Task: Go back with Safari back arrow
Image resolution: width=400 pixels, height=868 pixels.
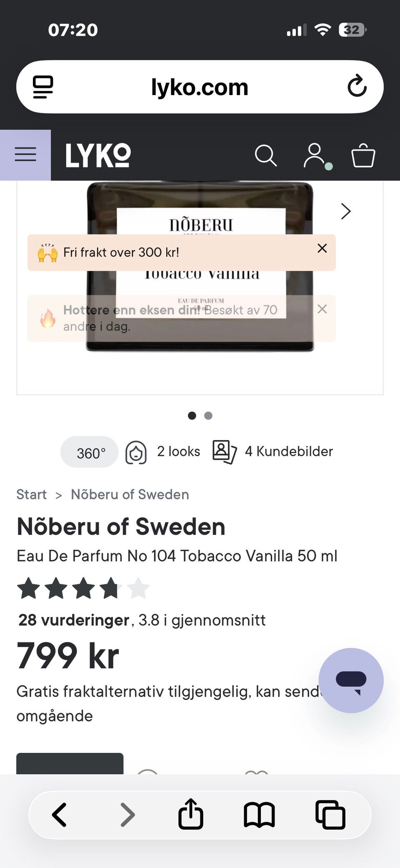Action: (59, 815)
